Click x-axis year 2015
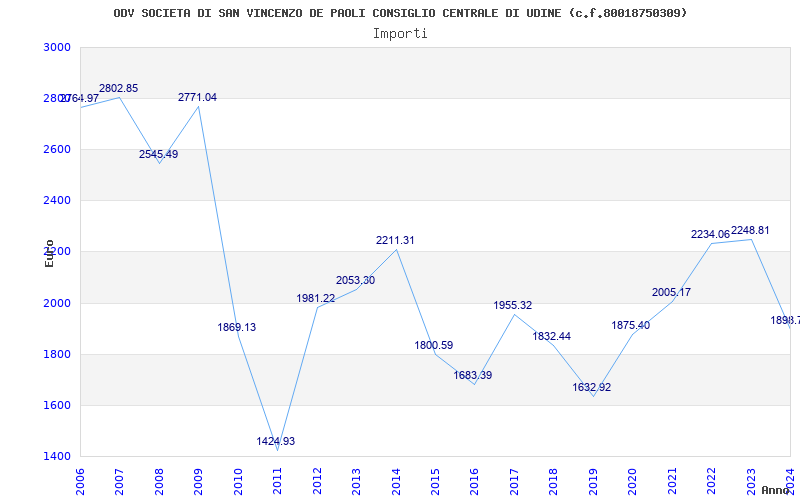 tap(436, 481)
